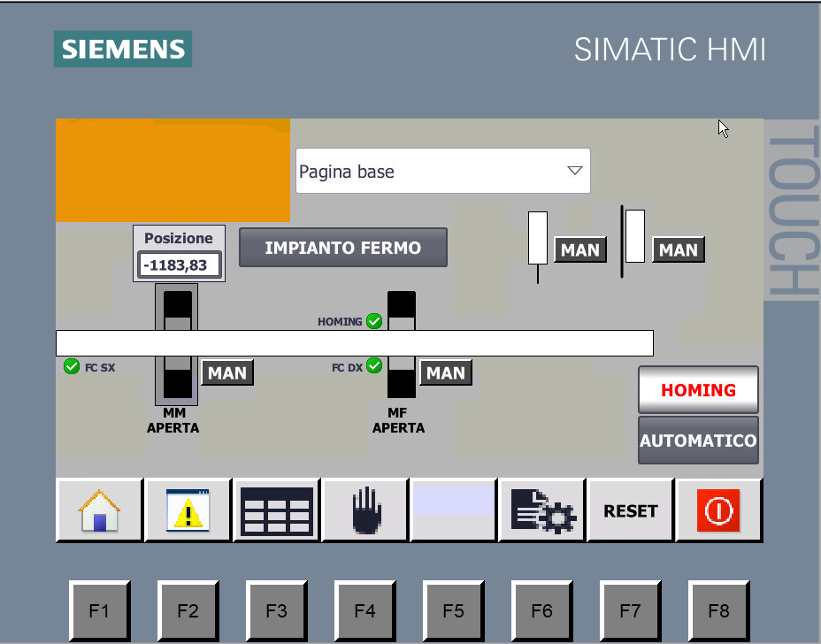Start the HOMING procedure button
The height and width of the screenshot is (644, 821).
click(x=698, y=390)
